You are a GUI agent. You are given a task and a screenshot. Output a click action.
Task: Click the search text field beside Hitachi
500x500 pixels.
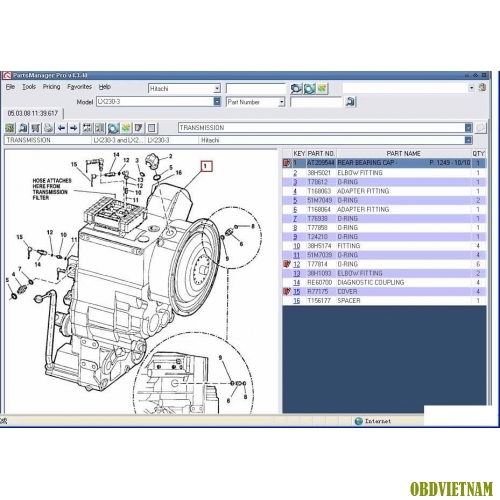tap(256, 88)
